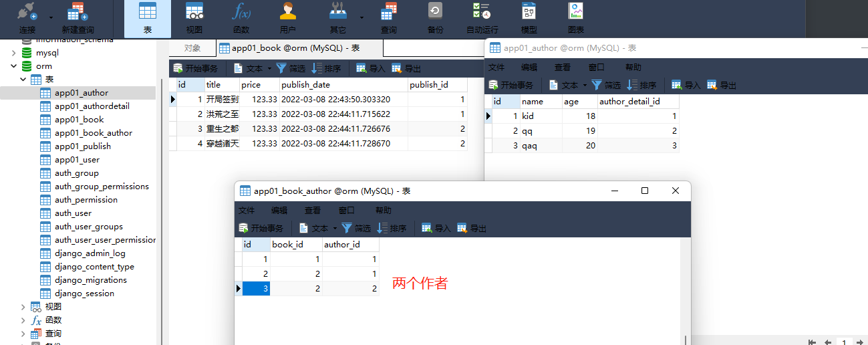Expand the mysql database node

point(13,53)
